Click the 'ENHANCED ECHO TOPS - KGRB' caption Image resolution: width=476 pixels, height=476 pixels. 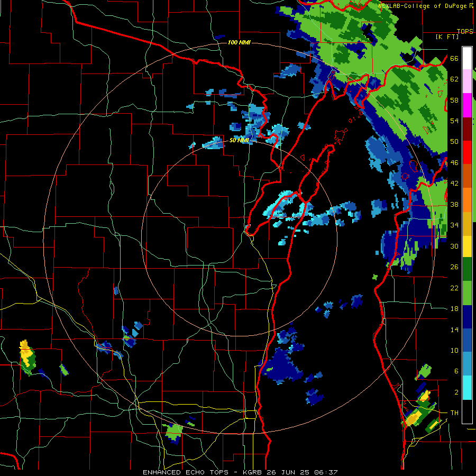coord(202,472)
